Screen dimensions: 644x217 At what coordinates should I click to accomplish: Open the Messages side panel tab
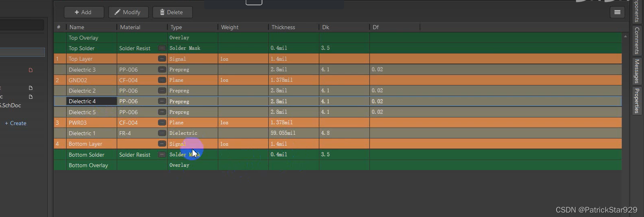(637, 71)
